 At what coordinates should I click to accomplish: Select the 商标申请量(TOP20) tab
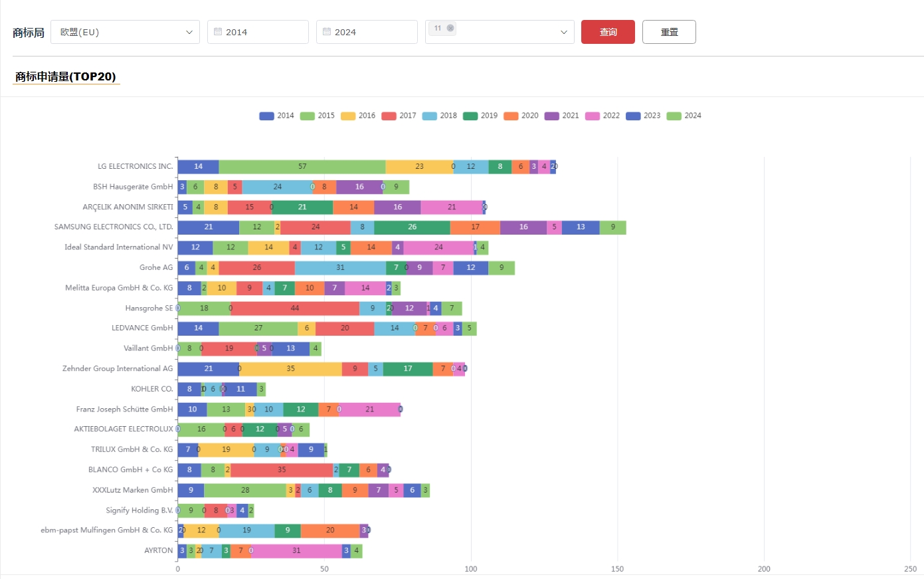pos(66,76)
